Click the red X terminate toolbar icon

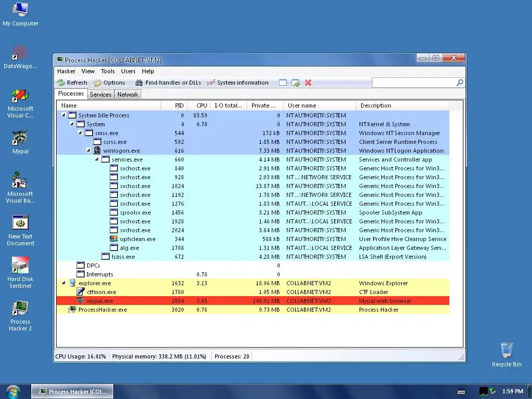[308, 83]
